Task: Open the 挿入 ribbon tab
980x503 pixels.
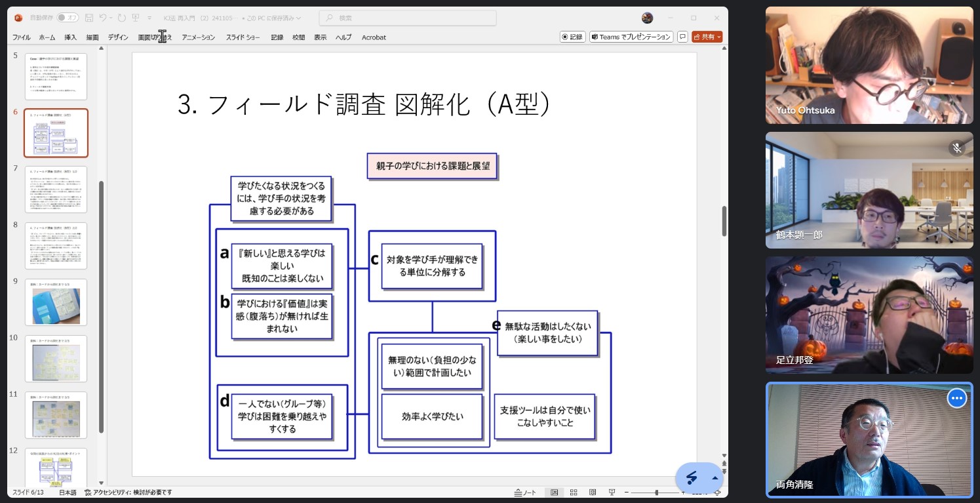Action: pos(70,37)
